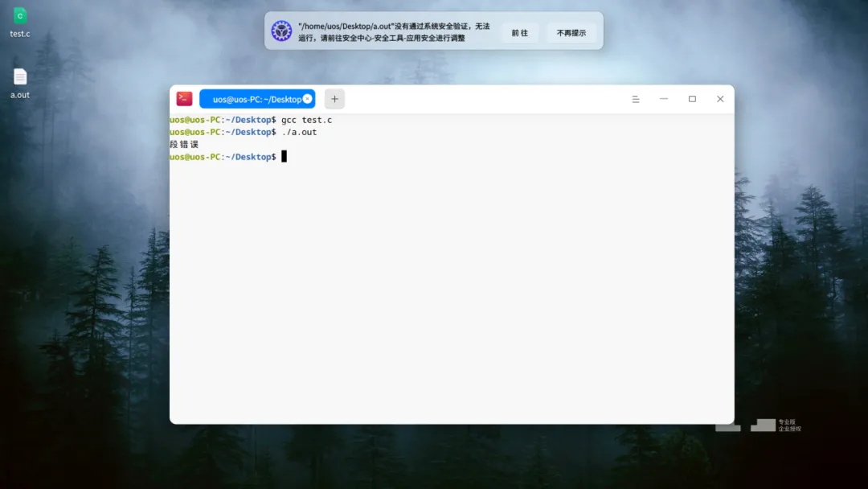Viewport: 868px width, 489px height.
Task: Click the 前往 button in the notification
Action: click(x=519, y=33)
